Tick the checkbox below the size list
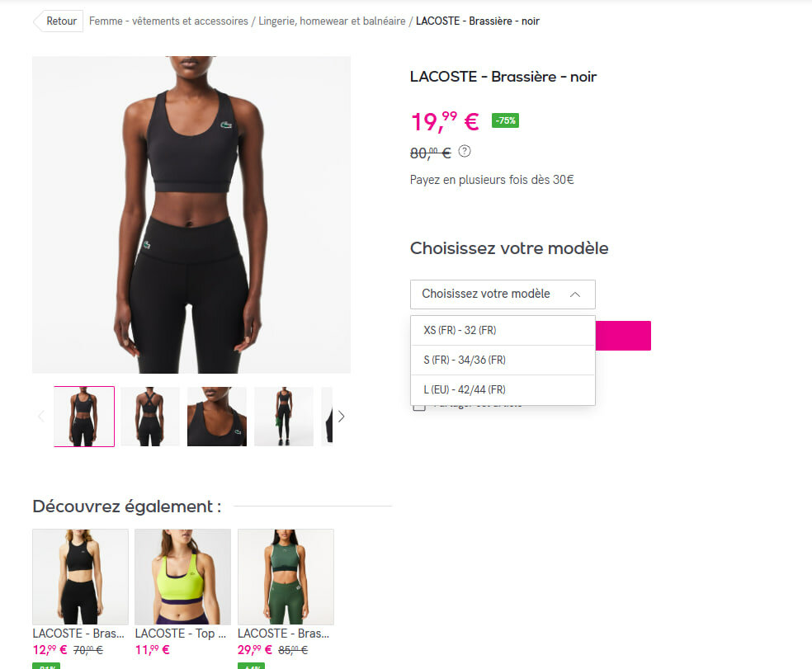 419,407
